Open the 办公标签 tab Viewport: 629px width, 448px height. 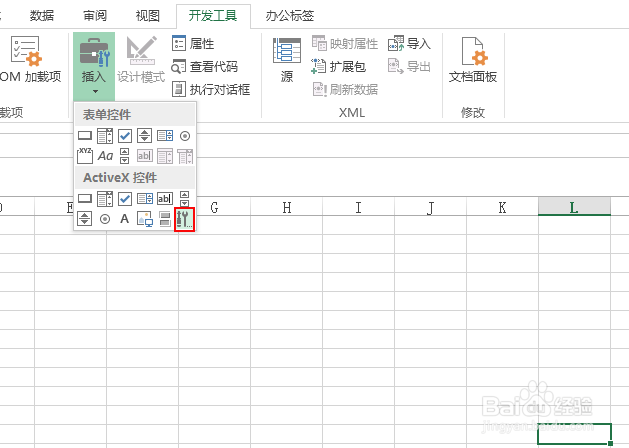(x=290, y=16)
